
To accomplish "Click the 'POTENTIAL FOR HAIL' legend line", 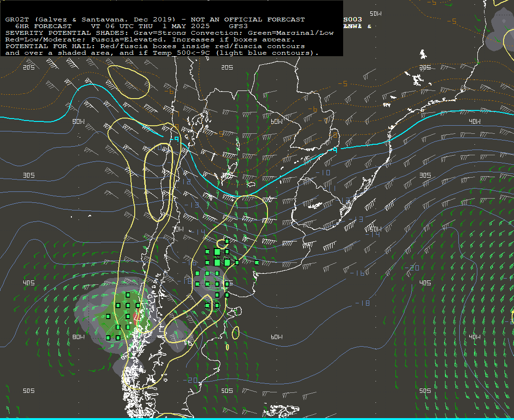I will 155,46.
